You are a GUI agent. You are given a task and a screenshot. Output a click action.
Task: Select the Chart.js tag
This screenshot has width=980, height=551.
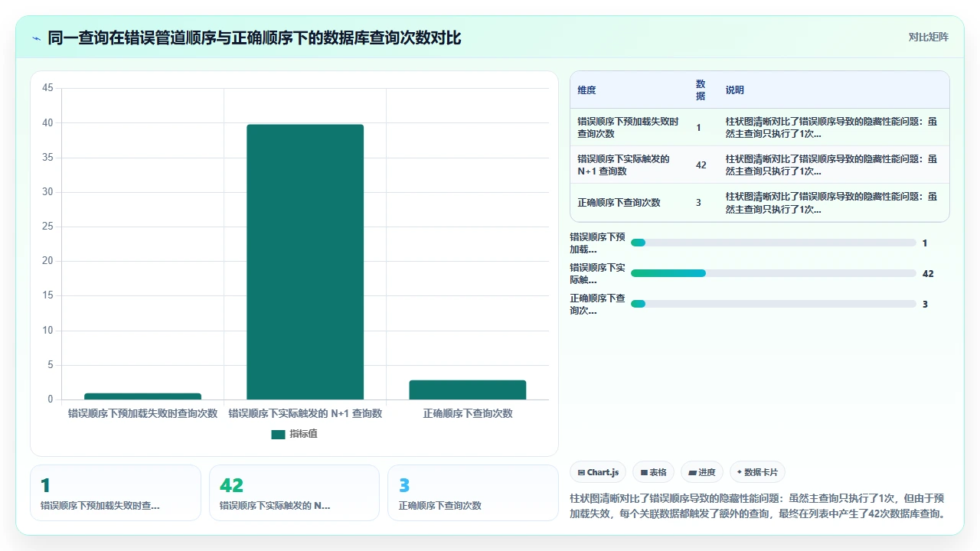(x=598, y=472)
